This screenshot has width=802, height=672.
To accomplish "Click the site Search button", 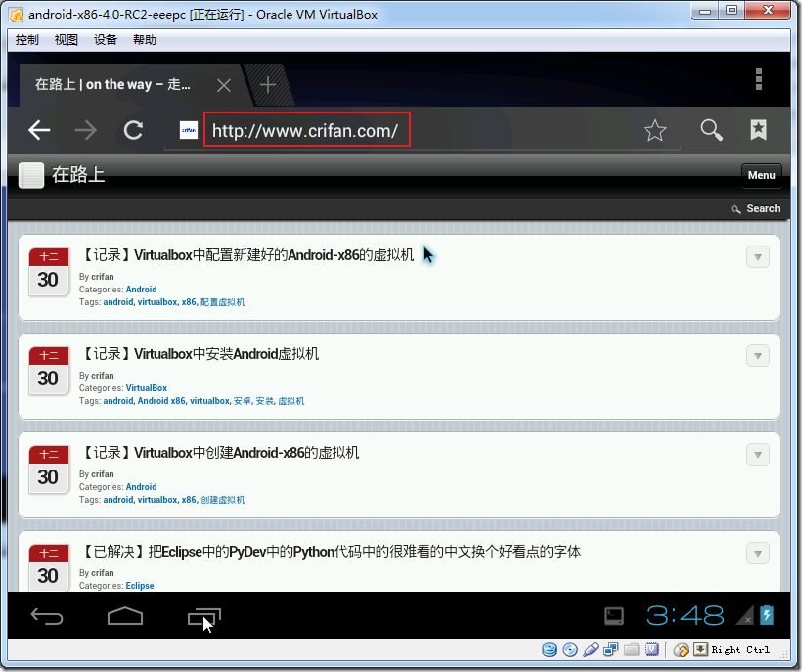I will pos(756,208).
